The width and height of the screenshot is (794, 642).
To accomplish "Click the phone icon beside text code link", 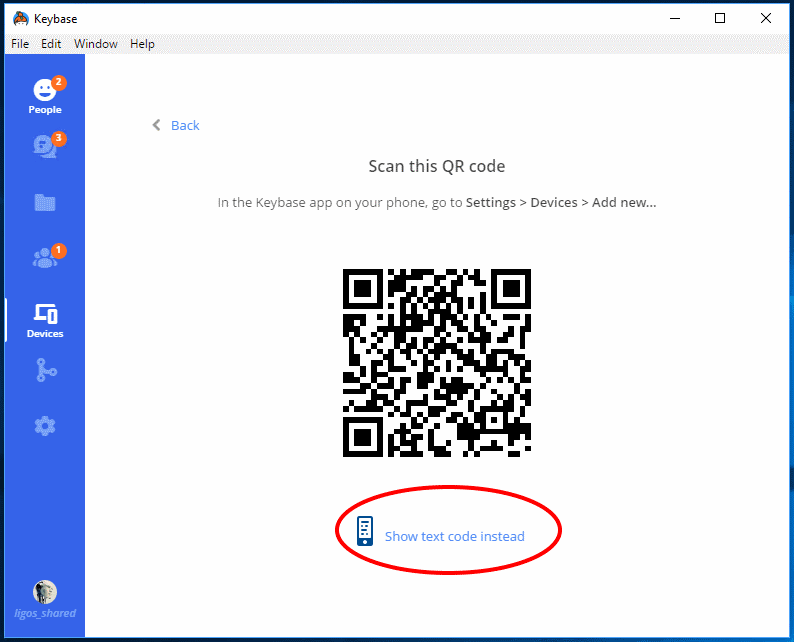I will point(365,531).
